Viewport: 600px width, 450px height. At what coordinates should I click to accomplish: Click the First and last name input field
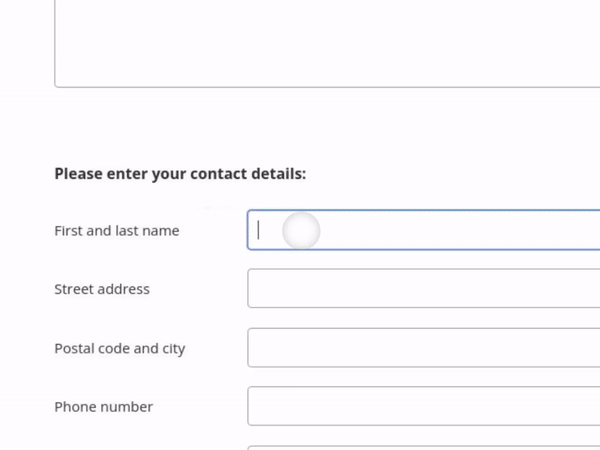click(x=425, y=230)
